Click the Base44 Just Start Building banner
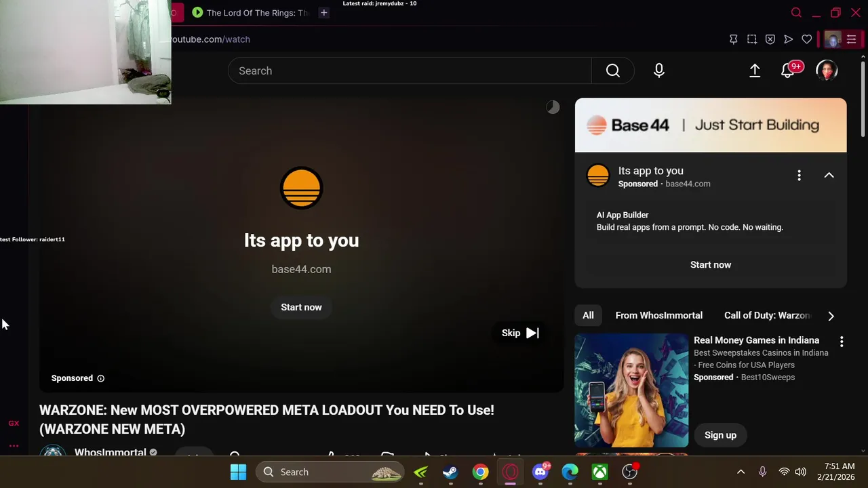868x488 pixels. click(711, 125)
